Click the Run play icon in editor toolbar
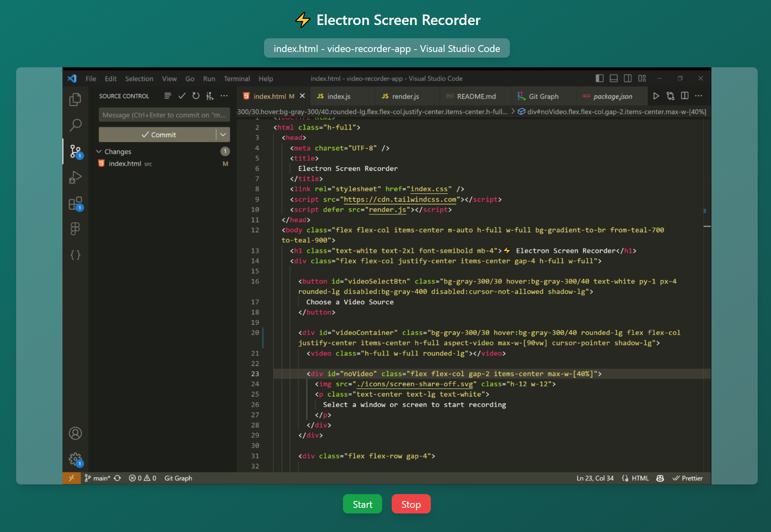 coord(656,96)
